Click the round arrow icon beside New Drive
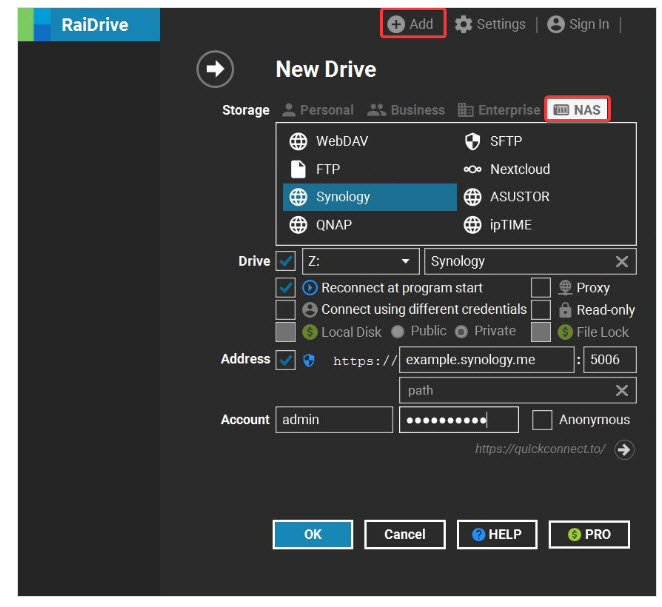 point(215,70)
